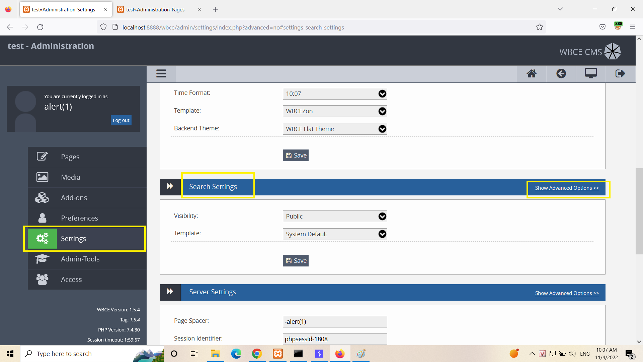Switch to test»Administration-Pages browser tab
644x364 pixels.
156,10
